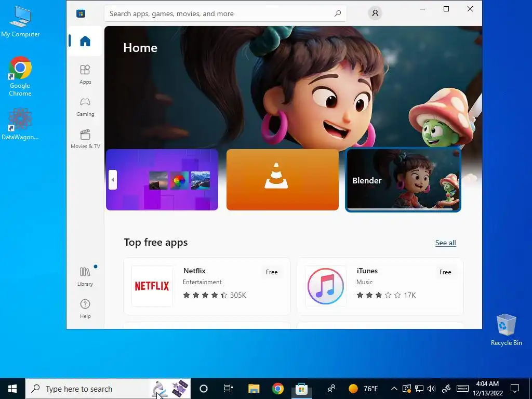Open the touch keyboard tray icon
Image resolution: width=532 pixels, height=399 pixels.
pos(462,389)
